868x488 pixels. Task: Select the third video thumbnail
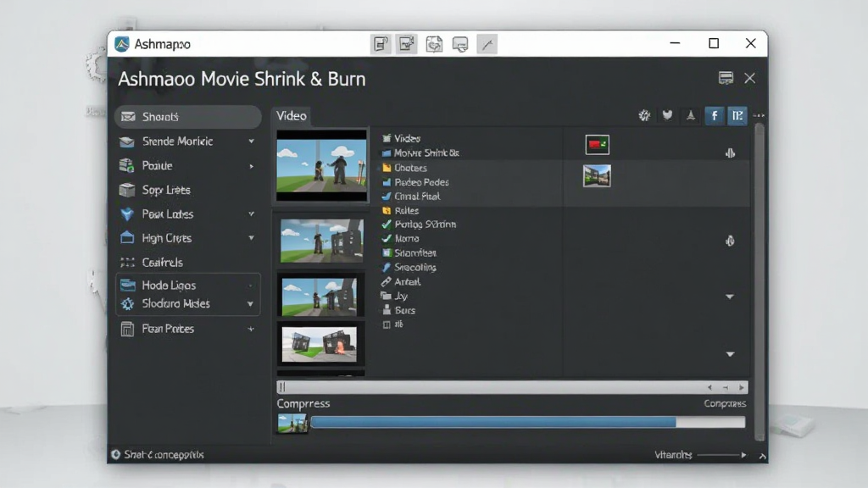pos(320,297)
